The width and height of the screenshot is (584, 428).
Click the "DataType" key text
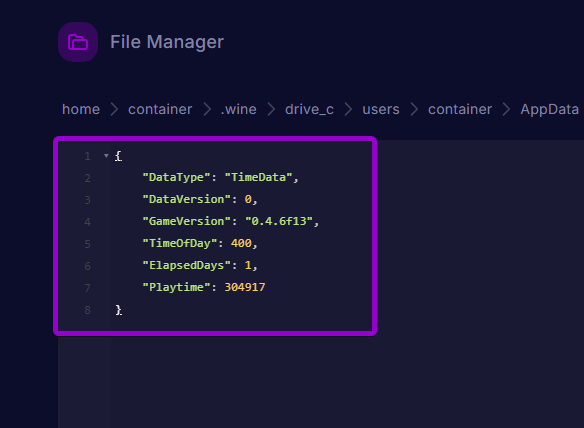177,177
